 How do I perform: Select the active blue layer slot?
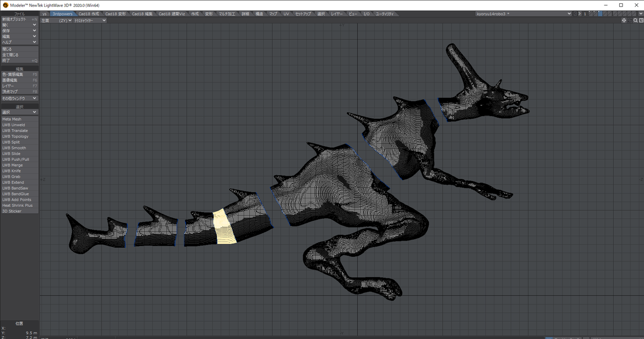click(x=601, y=13)
